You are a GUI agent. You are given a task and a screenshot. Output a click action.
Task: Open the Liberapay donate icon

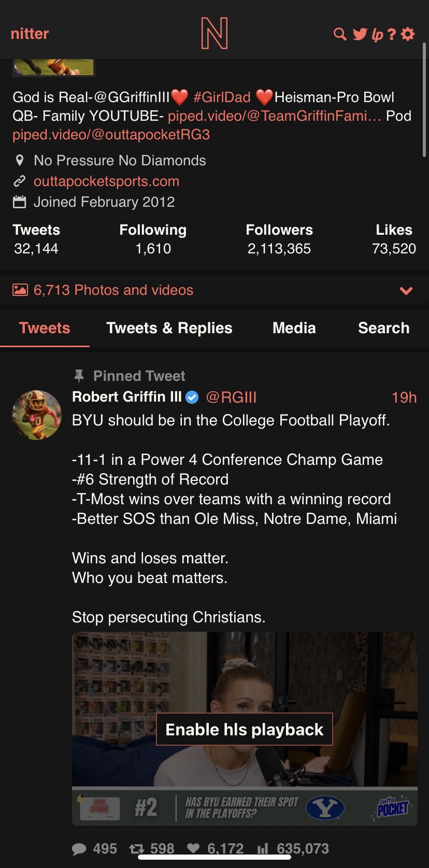pos(377,35)
